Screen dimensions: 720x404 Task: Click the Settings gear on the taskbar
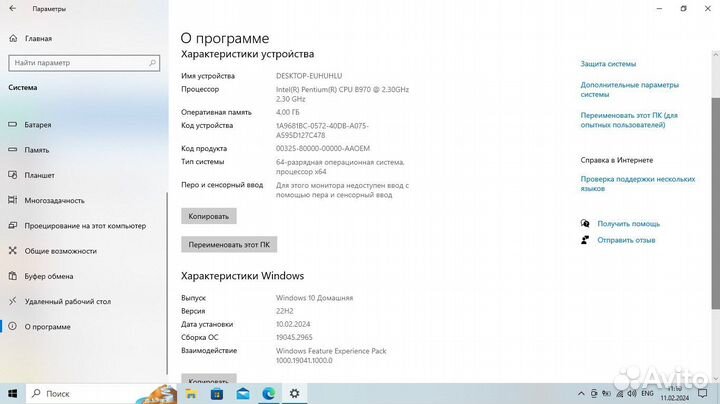[294, 393]
